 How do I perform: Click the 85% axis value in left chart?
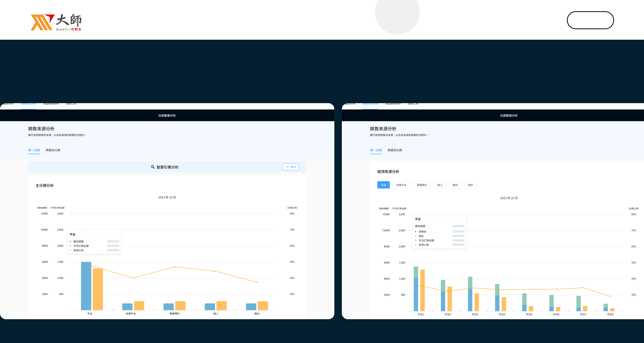coord(292,214)
